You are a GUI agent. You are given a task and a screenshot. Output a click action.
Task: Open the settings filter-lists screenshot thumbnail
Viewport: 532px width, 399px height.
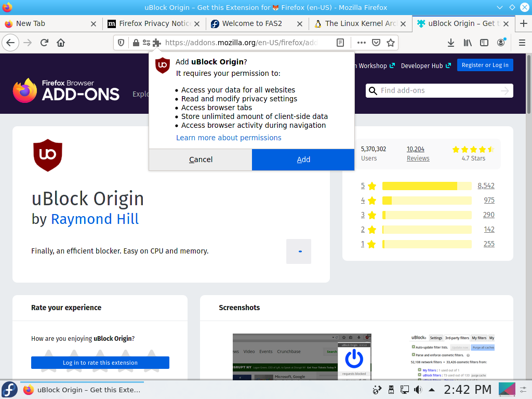coord(453,357)
